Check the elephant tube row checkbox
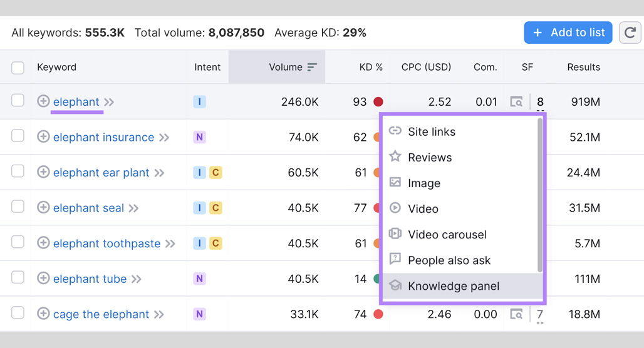 point(18,277)
